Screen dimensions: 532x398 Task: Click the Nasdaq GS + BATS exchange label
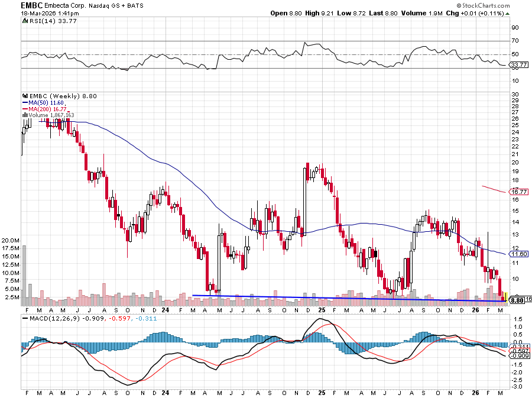116,5
